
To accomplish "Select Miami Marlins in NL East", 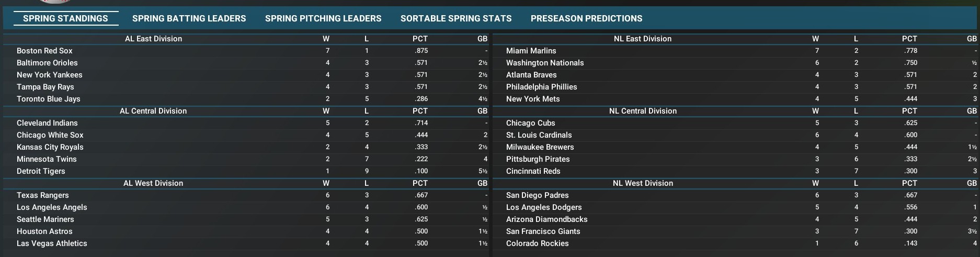I will click(x=531, y=51).
